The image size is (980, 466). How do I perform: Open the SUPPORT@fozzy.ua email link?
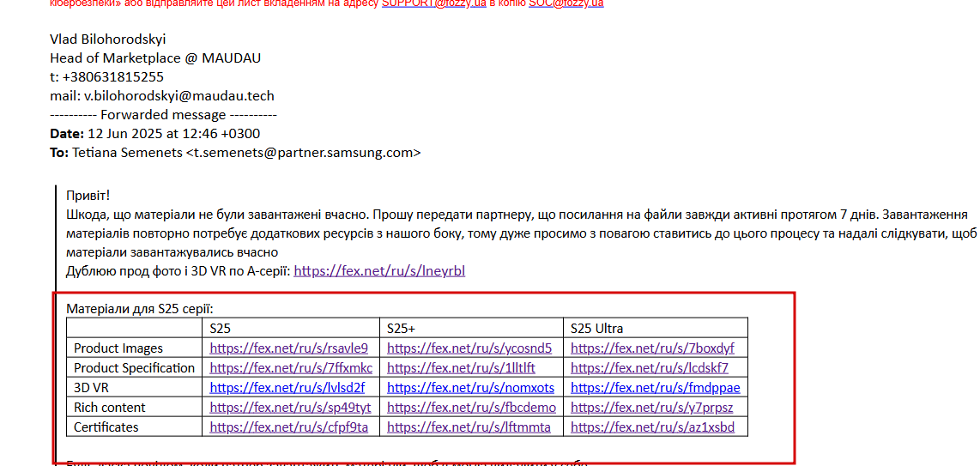pos(433,3)
